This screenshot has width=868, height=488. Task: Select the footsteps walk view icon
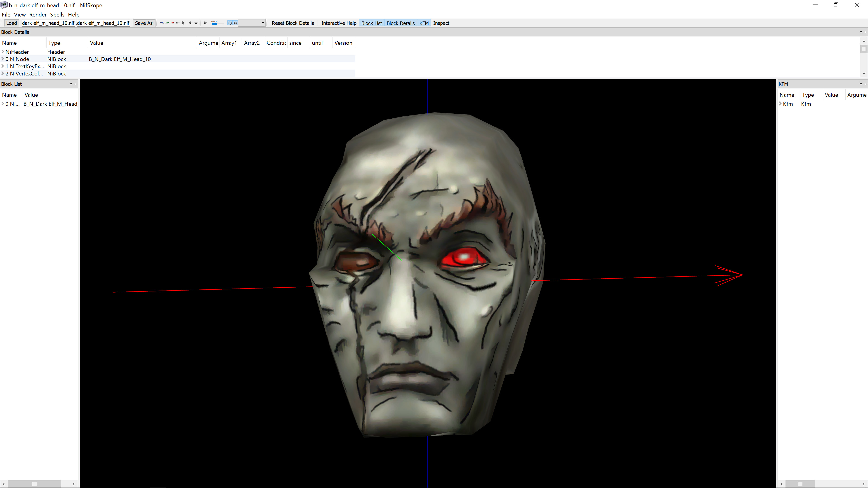pos(183,23)
